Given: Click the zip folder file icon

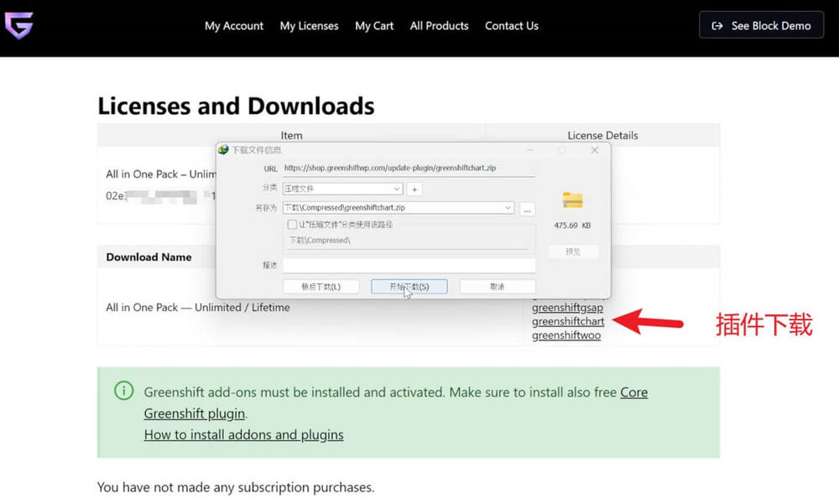Looking at the screenshot, I should coord(572,200).
